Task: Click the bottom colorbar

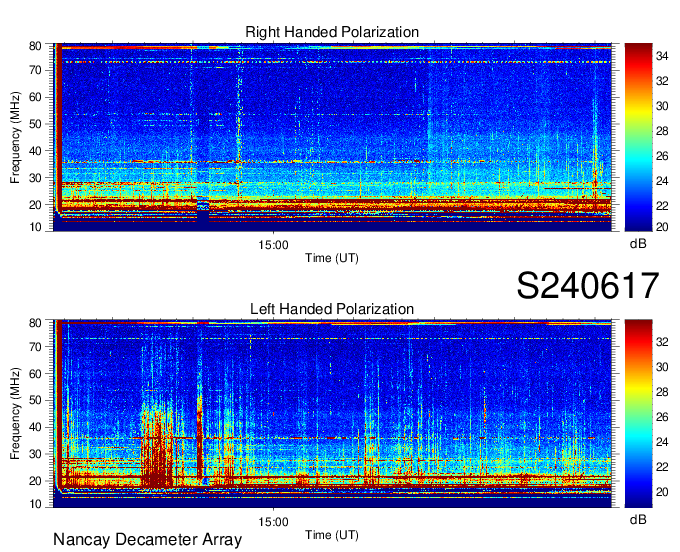Action: point(638,414)
